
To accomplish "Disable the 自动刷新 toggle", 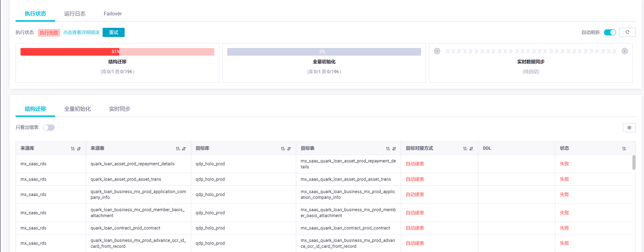I will pyautogui.click(x=609, y=32).
